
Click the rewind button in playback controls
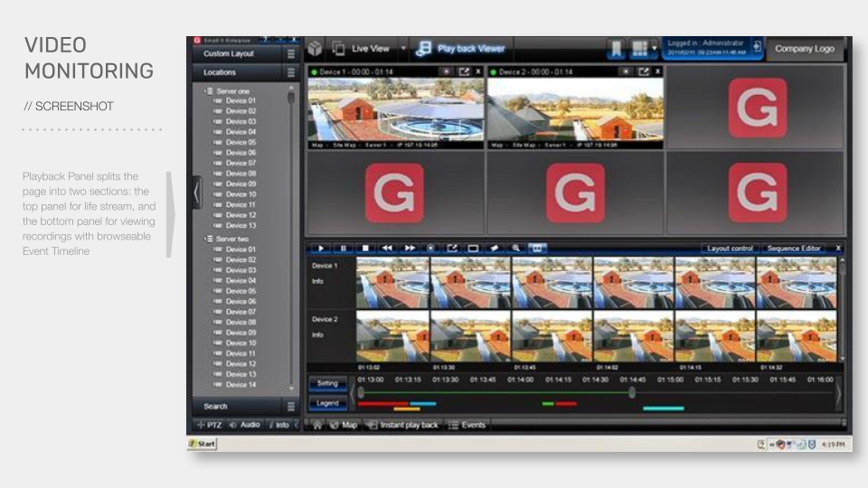point(387,248)
